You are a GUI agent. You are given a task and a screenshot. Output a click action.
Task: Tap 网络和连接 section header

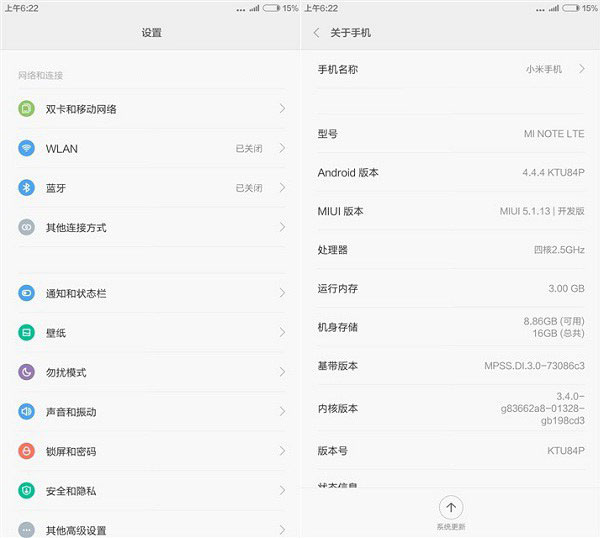tap(40, 75)
